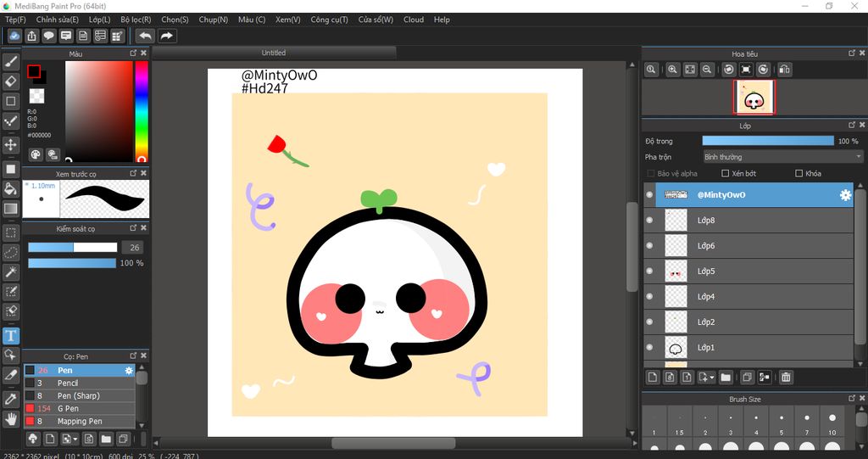Select the Brush tool in left toolbar
The width and height of the screenshot is (868, 459).
10,62
